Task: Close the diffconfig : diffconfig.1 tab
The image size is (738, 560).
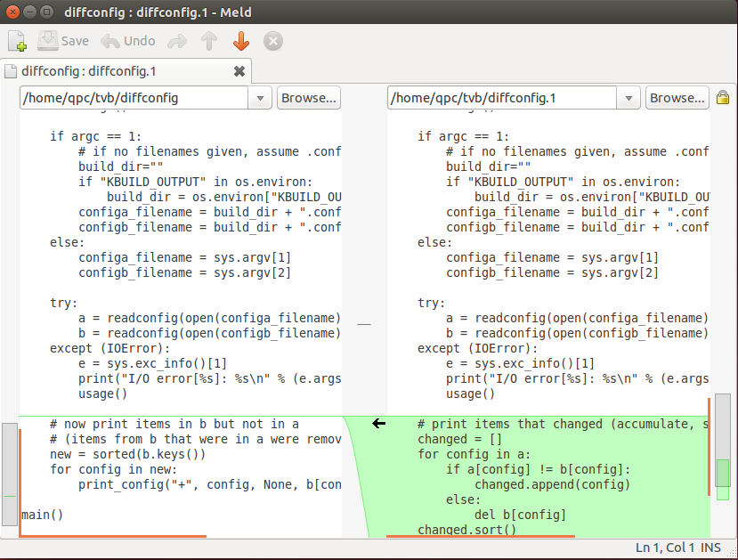Action: point(239,71)
